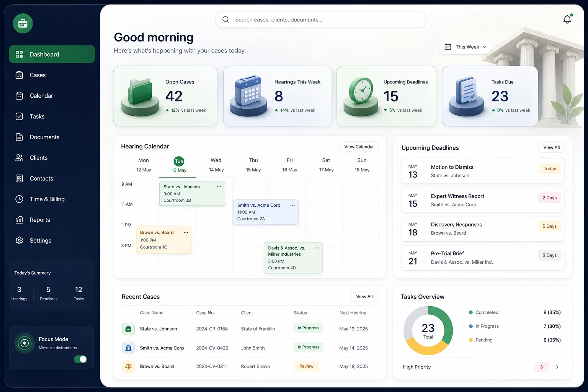Click View All in Recent Cases

[364, 297]
